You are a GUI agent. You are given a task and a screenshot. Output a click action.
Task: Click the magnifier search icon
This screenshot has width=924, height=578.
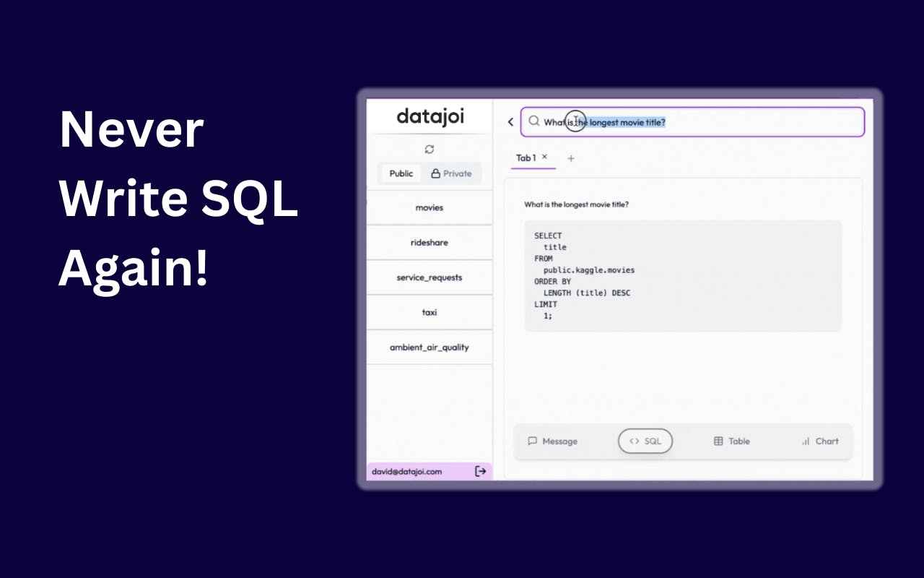[x=533, y=121]
